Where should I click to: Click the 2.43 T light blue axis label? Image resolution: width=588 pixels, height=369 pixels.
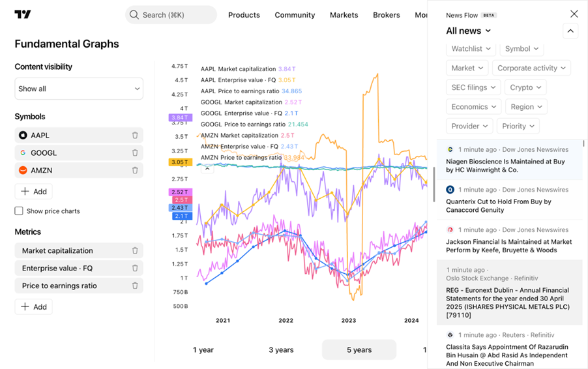180,208
